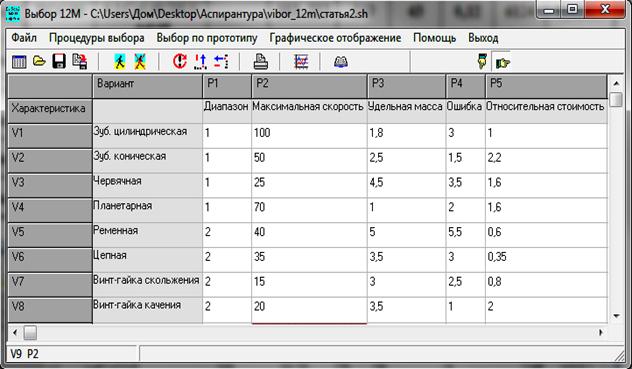The image size is (632, 369).
Task: Open the Выбор по прототипу menu
Action: (x=207, y=38)
